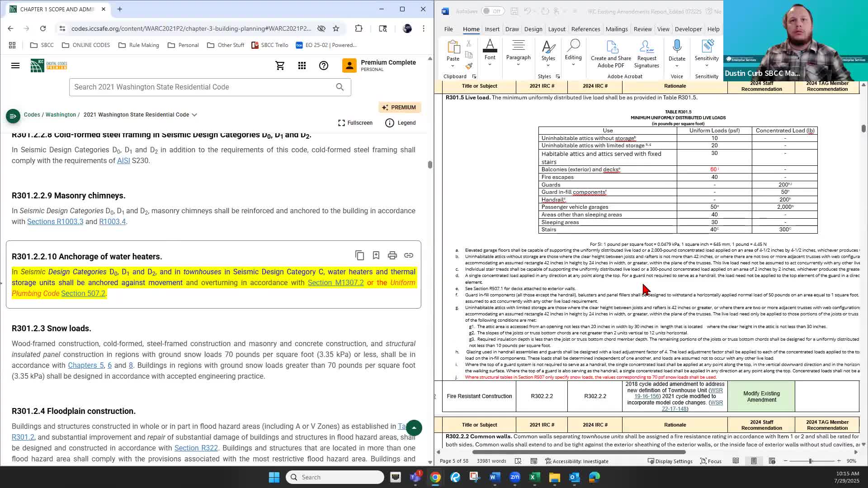The image size is (868, 488).
Task: Expand the Paste dropdown arrow
Action: (453, 66)
